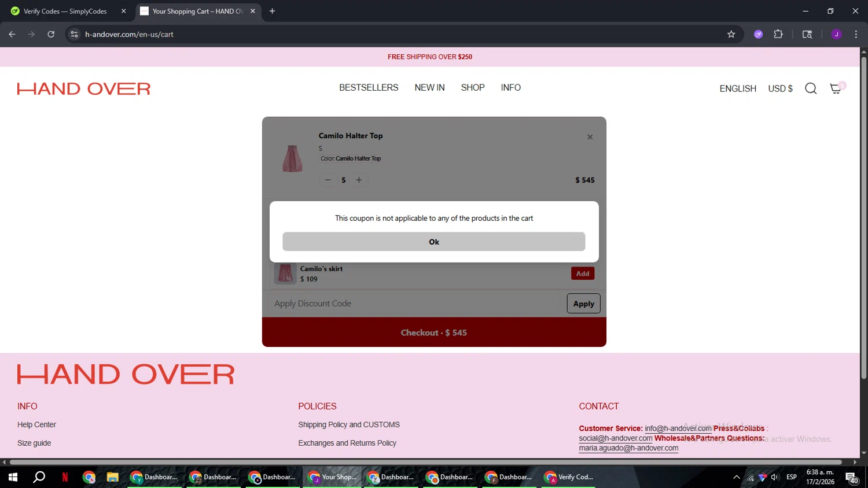
Task: Open the Chrome profile avatar J
Action: pyautogui.click(x=836, y=34)
